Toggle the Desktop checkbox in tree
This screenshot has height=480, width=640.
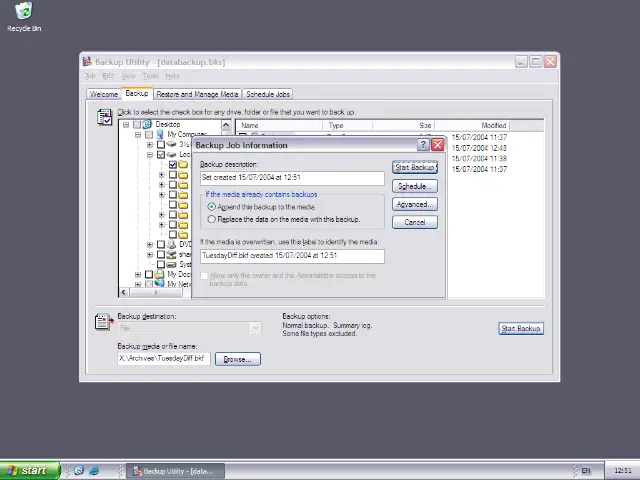(x=137, y=125)
